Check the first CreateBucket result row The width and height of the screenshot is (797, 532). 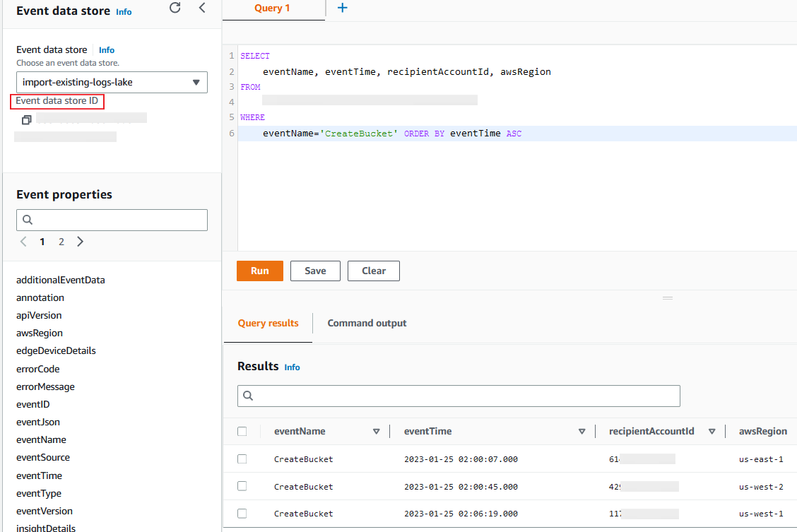click(242, 458)
